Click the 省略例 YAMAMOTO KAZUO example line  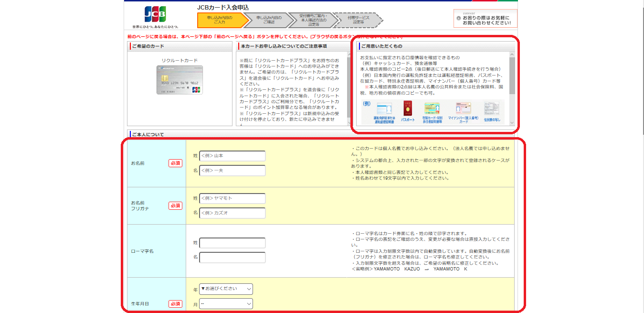pyautogui.click(x=410, y=269)
